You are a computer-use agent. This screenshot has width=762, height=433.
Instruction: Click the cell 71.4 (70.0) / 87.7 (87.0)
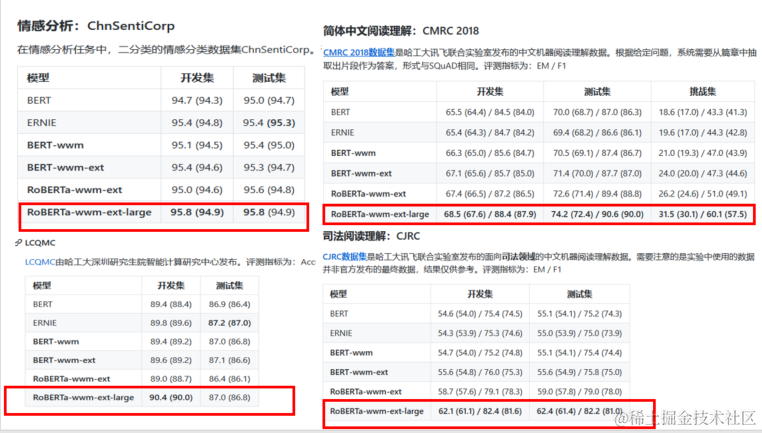pyautogui.click(x=597, y=173)
